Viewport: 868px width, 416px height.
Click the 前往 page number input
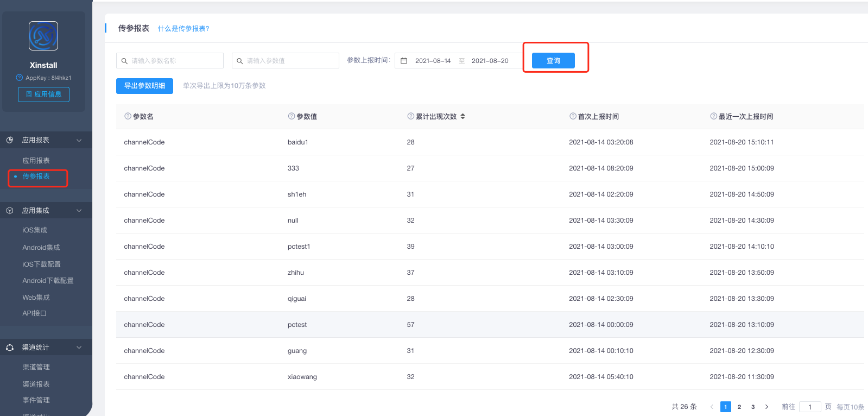point(810,407)
